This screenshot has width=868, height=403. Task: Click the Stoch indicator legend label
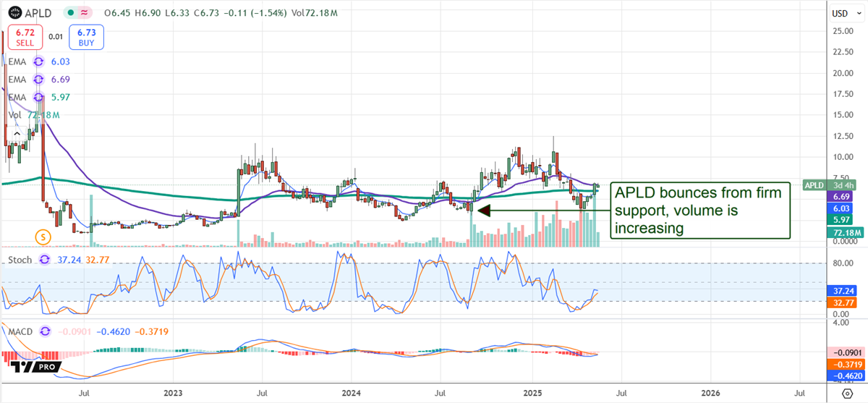click(x=20, y=258)
